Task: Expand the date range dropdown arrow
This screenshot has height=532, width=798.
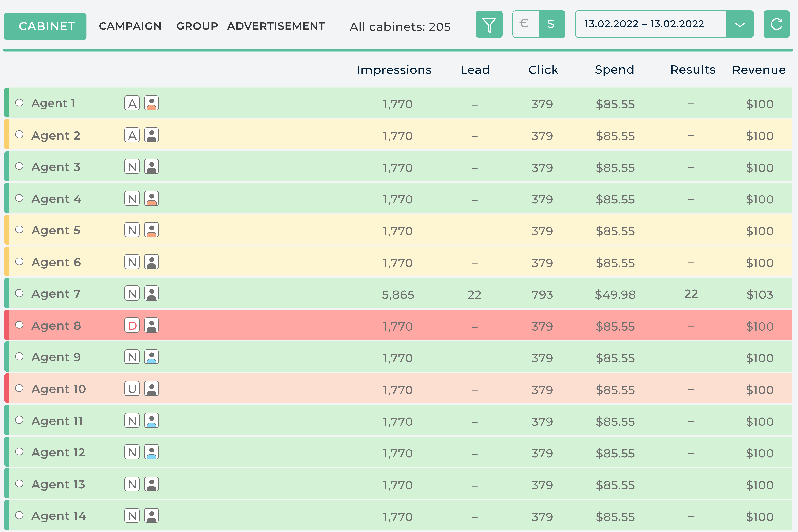Action: point(740,24)
